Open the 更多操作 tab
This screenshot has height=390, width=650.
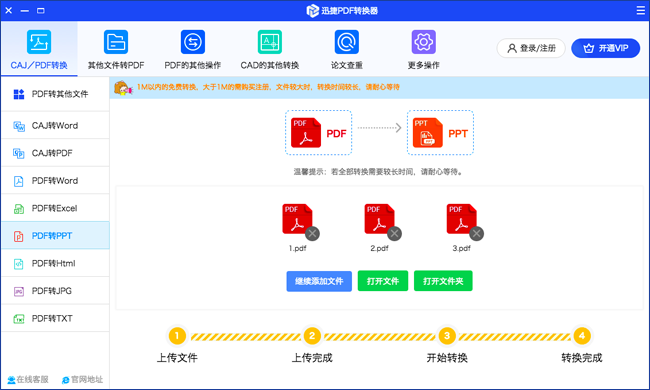[x=424, y=49]
